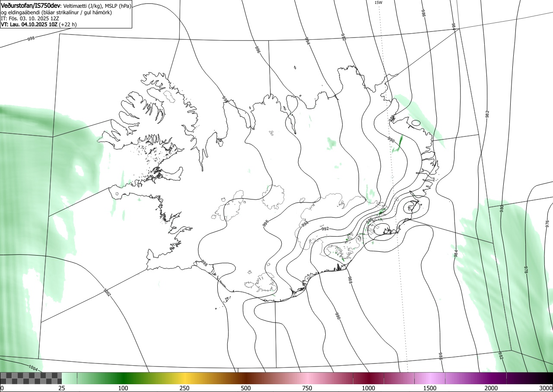Click the legend value label 100
Image resolution: width=553 pixels, height=392 pixels.
click(x=123, y=388)
